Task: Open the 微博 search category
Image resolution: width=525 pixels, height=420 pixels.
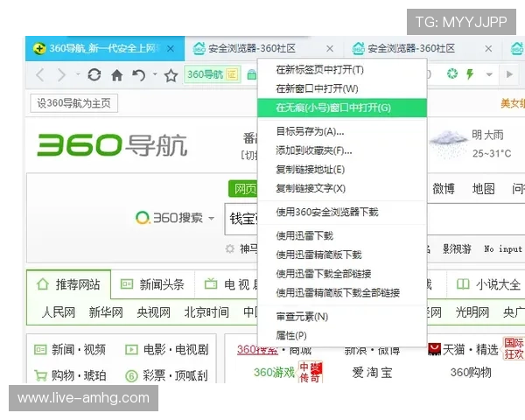Action: 444,189
